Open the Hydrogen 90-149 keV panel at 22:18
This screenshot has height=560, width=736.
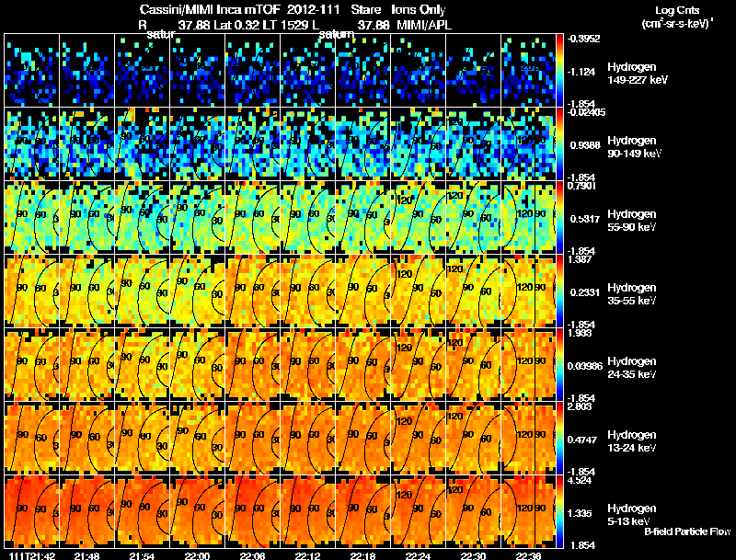click(x=363, y=144)
